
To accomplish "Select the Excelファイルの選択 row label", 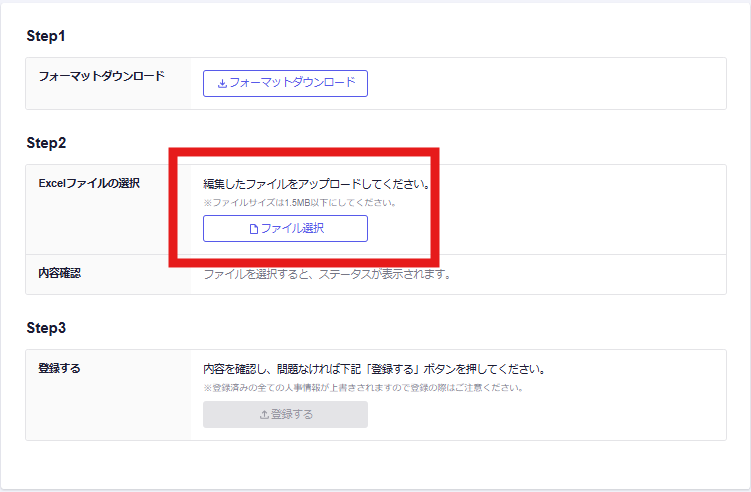I will pos(88,183).
